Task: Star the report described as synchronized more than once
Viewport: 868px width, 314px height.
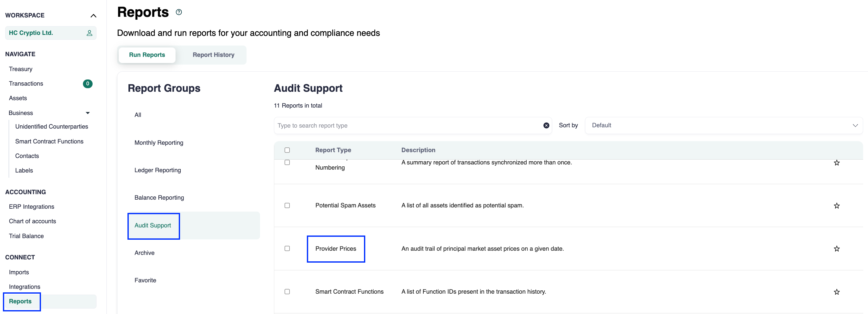Action: [836, 163]
